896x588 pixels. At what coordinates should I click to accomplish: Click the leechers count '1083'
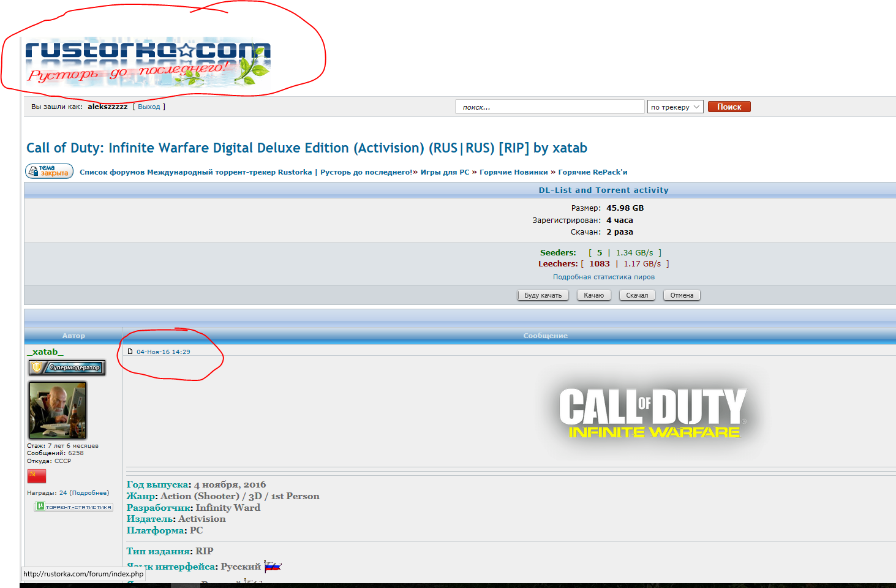tap(599, 263)
